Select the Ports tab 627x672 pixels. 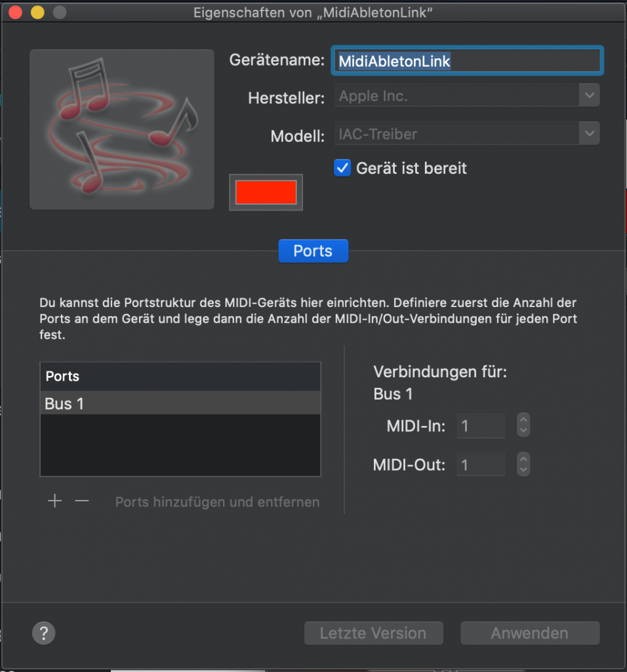(x=313, y=251)
